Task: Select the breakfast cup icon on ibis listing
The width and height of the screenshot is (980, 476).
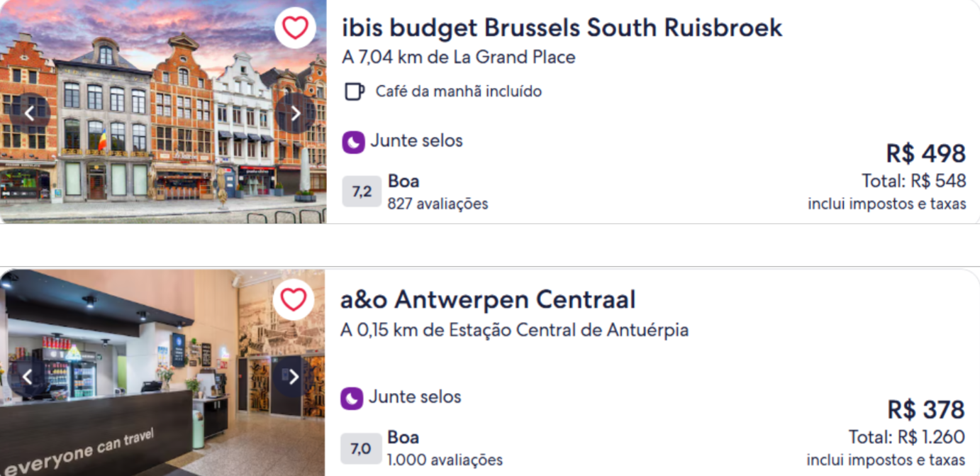Action: tap(353, 91)
